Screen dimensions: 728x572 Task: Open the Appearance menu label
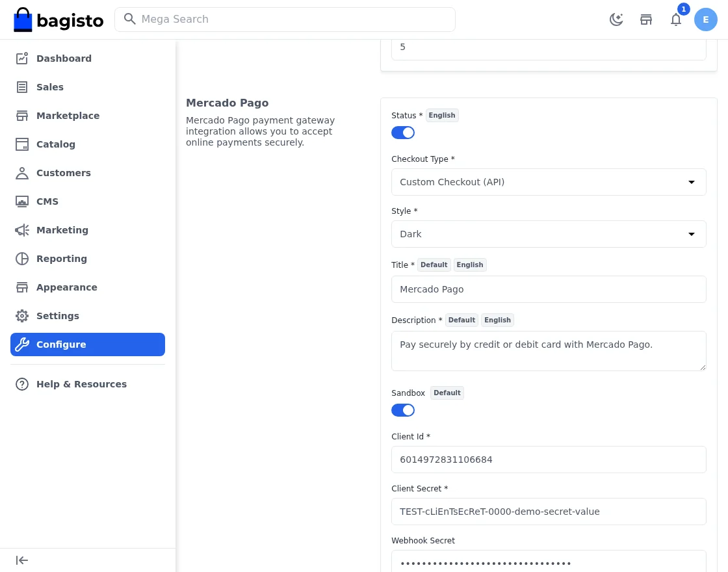pyautogui.click(x=67, y=287)
